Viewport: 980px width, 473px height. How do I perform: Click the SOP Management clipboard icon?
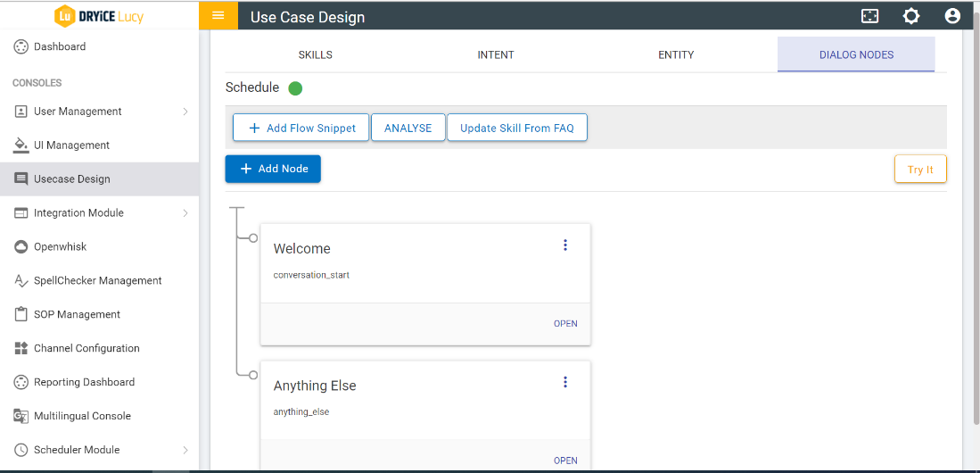(21, 314)
